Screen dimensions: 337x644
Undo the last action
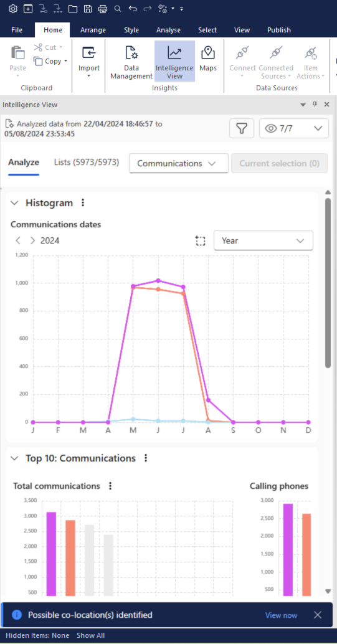pos(132,9)
